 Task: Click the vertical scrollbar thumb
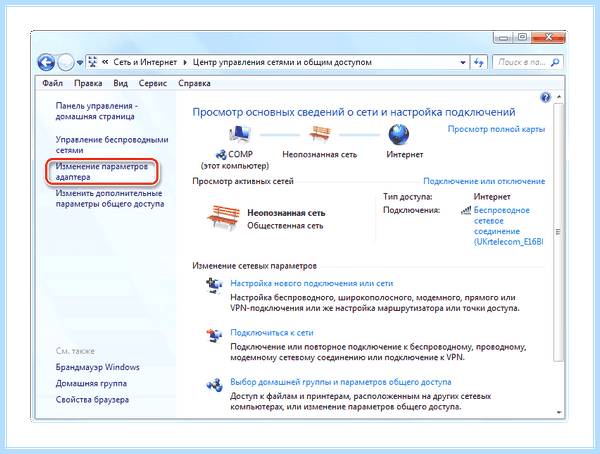click(559, 232)
